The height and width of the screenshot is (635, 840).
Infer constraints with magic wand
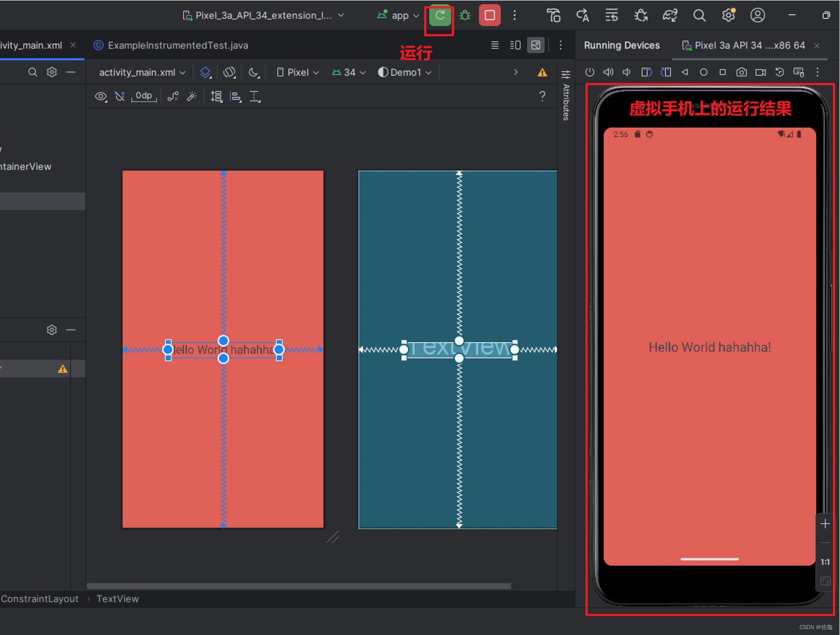(x=192, y=96)
